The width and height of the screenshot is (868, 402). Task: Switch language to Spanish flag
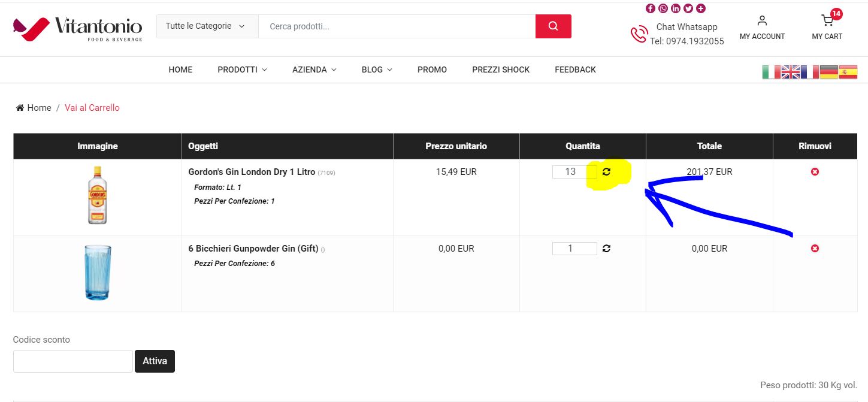pos(848,72)
